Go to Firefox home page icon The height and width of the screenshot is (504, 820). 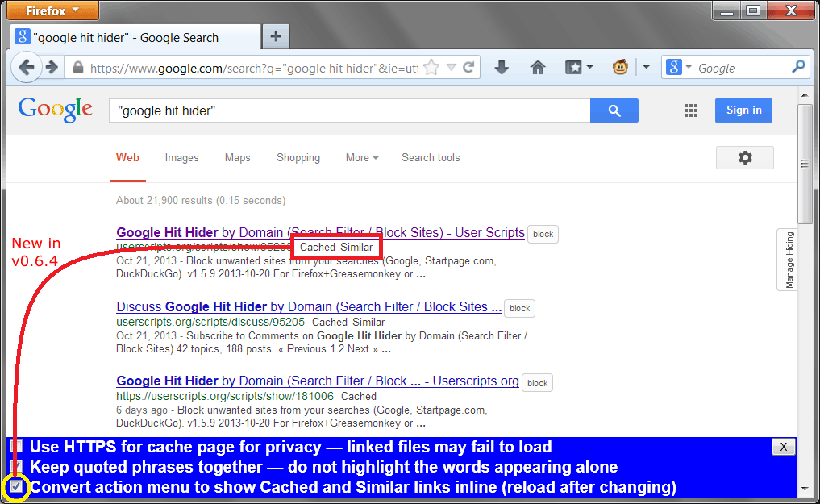(538, 68)
